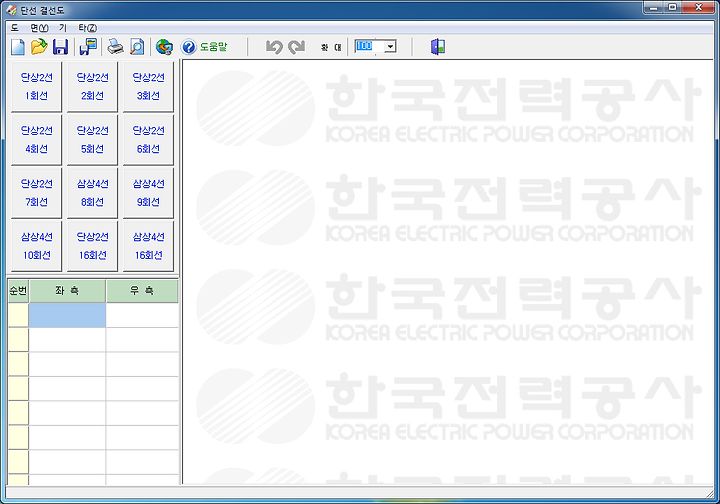Click the 순번 column header
Screen dimensions: 720x504
point(18,291)
